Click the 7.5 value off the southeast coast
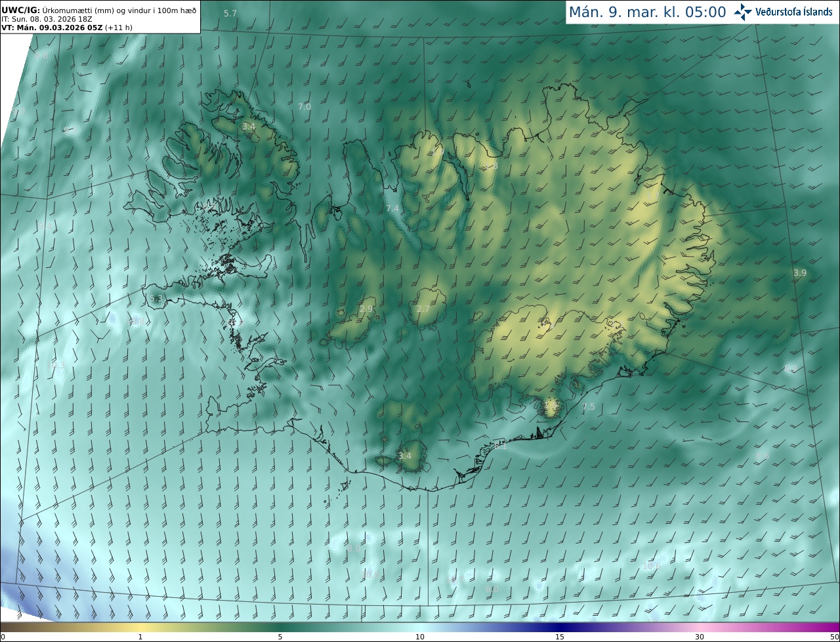The height and width of the screenshot is (642, 840). 589,407
